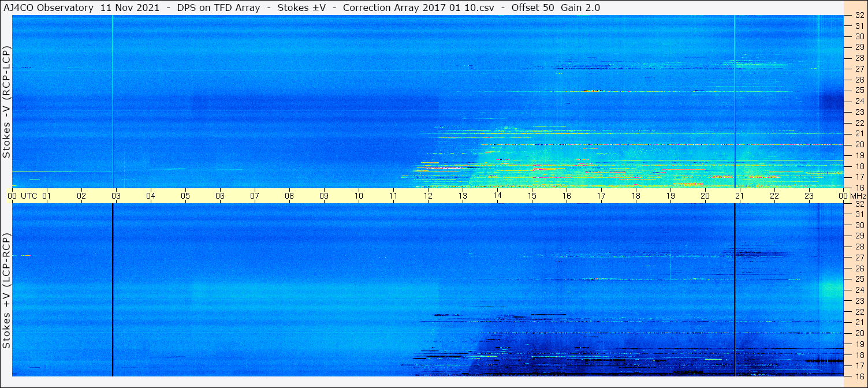Click the 28 MHz tick in lower plot
868x388 pixels.
(859, 247)
